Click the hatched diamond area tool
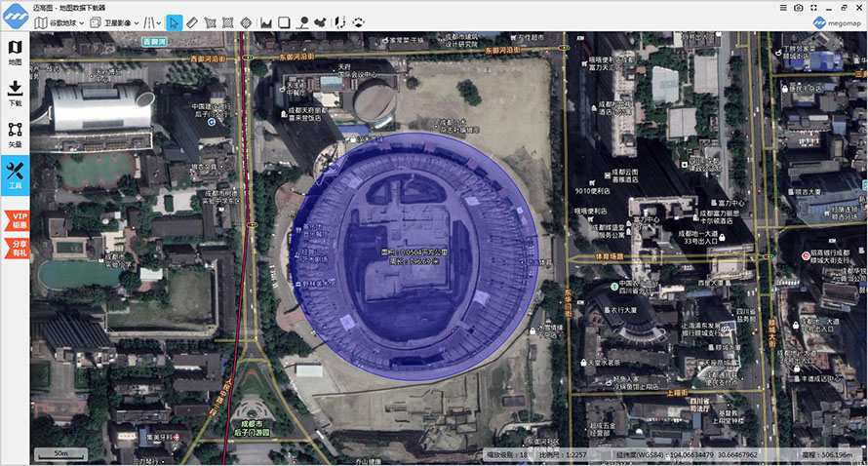 coord(247,22)
